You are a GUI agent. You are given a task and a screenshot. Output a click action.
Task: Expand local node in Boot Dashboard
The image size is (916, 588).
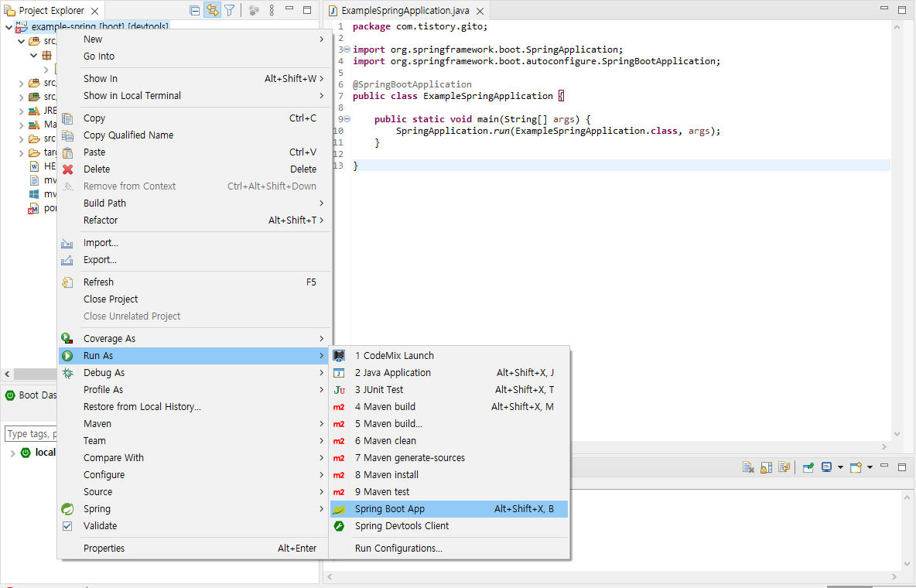click(12, 453)
